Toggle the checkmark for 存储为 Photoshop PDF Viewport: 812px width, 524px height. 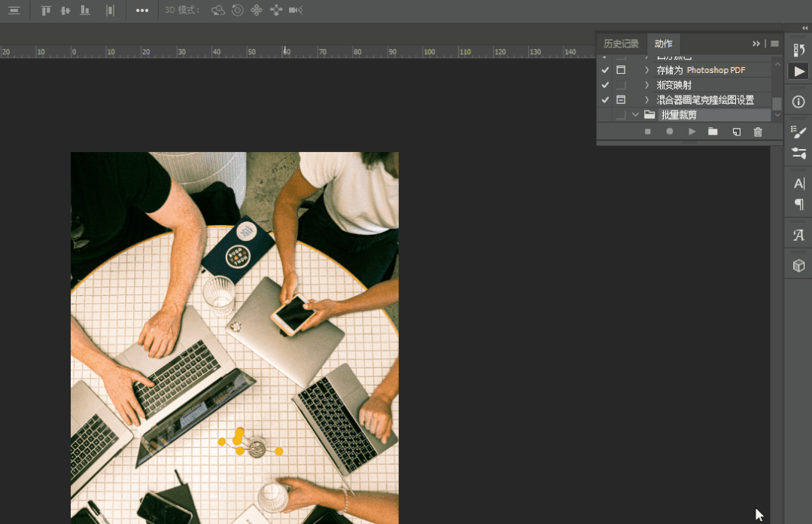605,70
